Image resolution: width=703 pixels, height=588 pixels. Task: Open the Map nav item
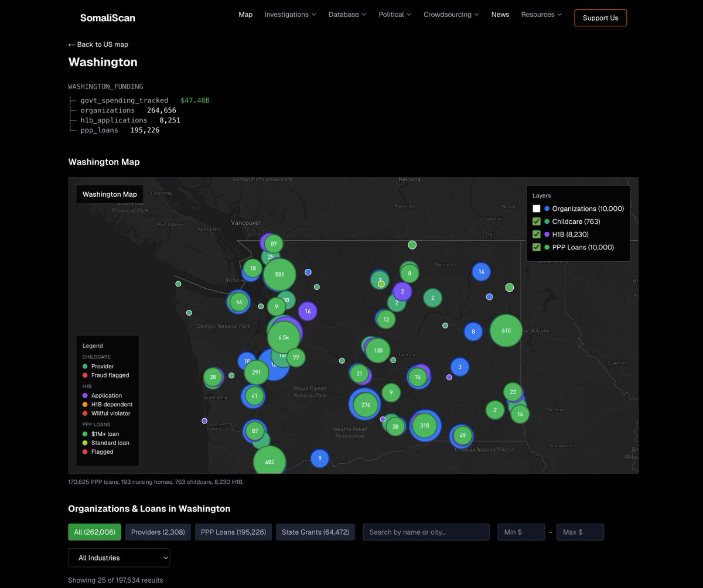click(245, 15)
